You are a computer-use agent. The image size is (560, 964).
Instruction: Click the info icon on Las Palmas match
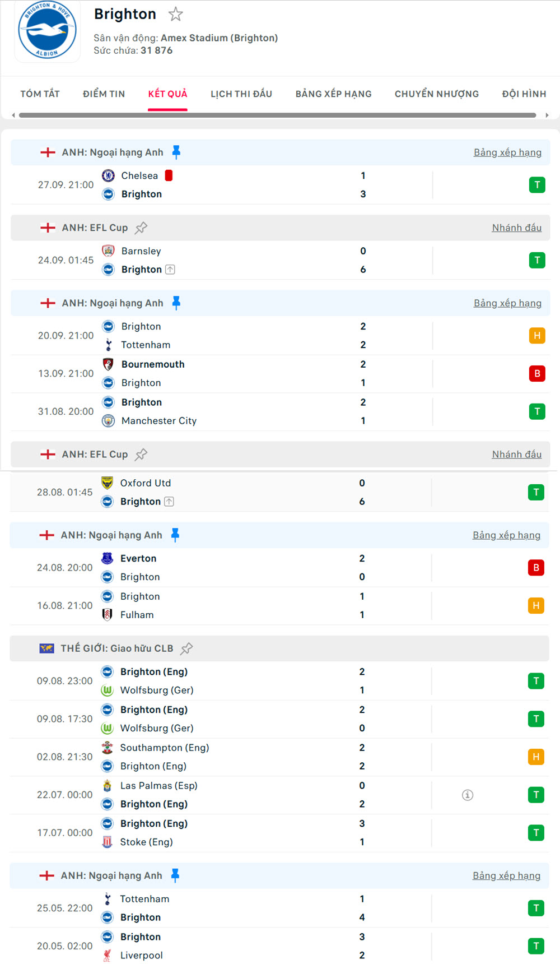click(468, 795)
